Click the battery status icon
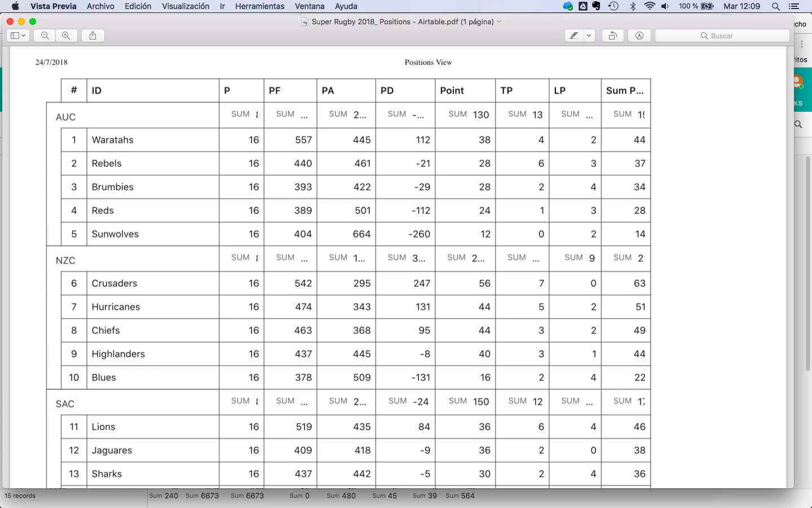The height and width of the screenshot is (508, 812). tap(708, 6)
